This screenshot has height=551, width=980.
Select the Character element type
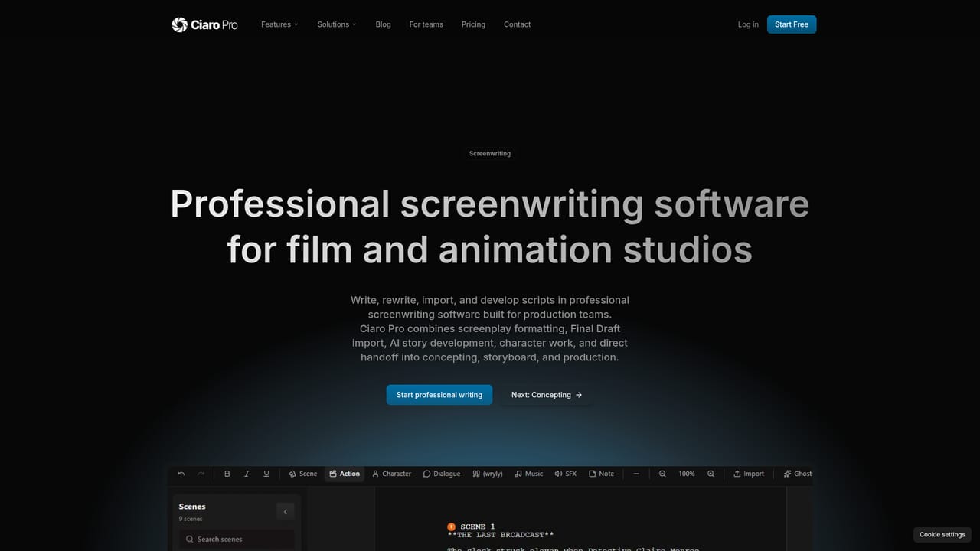[x=392, y=474]
